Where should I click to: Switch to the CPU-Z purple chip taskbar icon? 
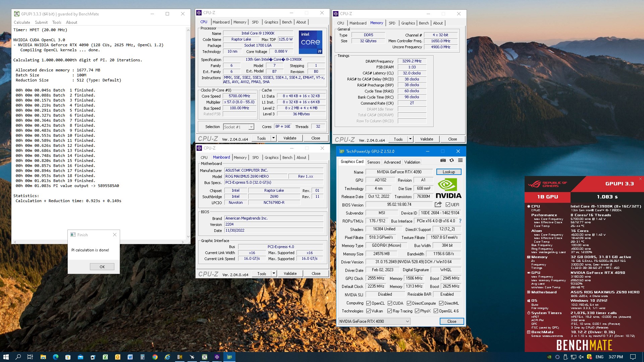217,357
